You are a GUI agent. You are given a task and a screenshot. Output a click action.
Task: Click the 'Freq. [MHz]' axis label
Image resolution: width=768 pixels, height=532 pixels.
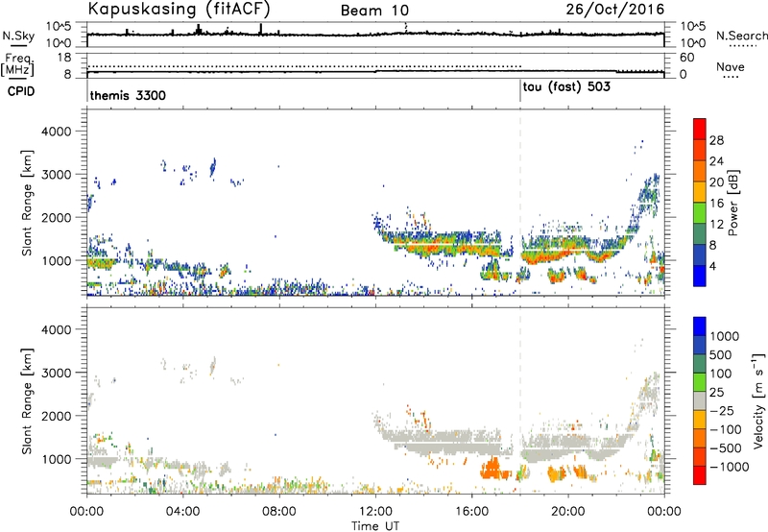(18, 65)
